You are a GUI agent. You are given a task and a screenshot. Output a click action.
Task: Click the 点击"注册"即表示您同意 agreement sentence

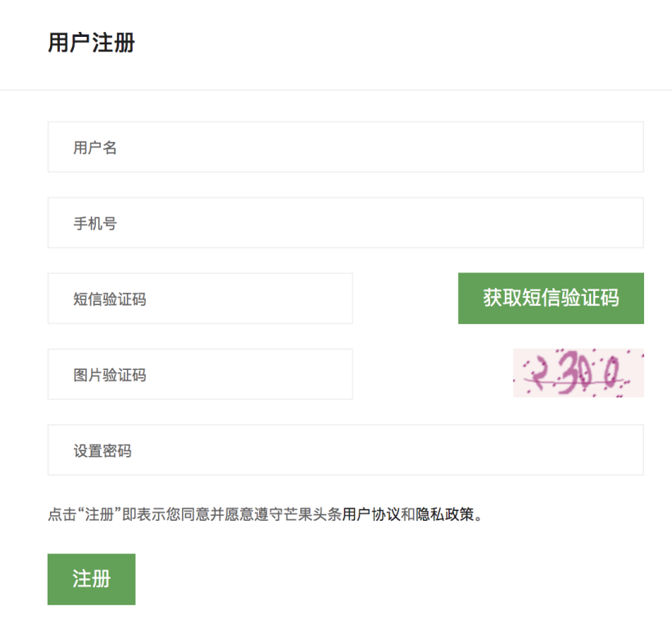pyautogui.click(x=265, y=514)
